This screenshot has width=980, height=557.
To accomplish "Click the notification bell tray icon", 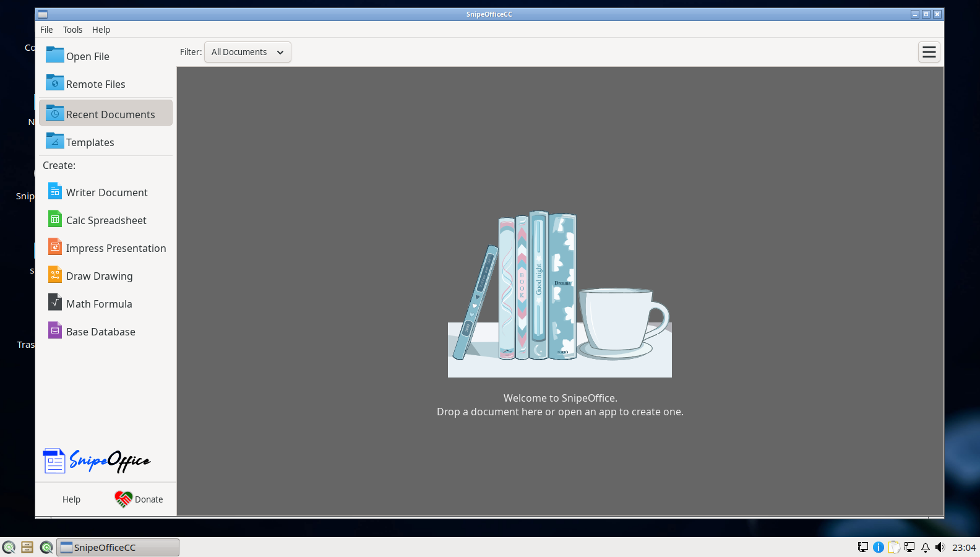I will click(926, 547).
